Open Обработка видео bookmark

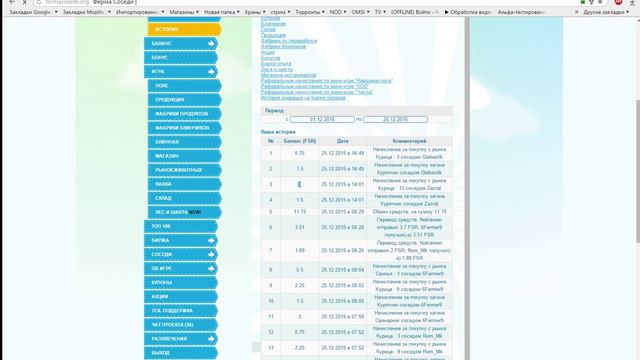click(x=467, y=12)
